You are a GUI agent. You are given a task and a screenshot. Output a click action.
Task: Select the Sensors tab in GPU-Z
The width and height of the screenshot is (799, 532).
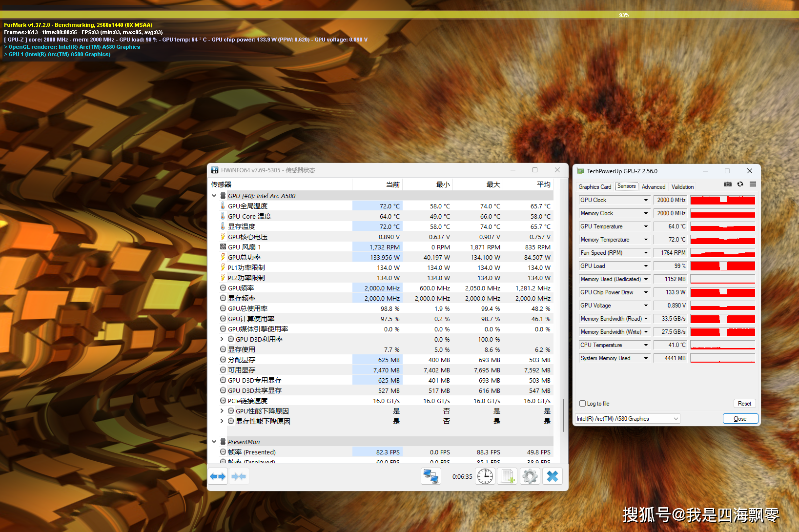tap(626, 186)
